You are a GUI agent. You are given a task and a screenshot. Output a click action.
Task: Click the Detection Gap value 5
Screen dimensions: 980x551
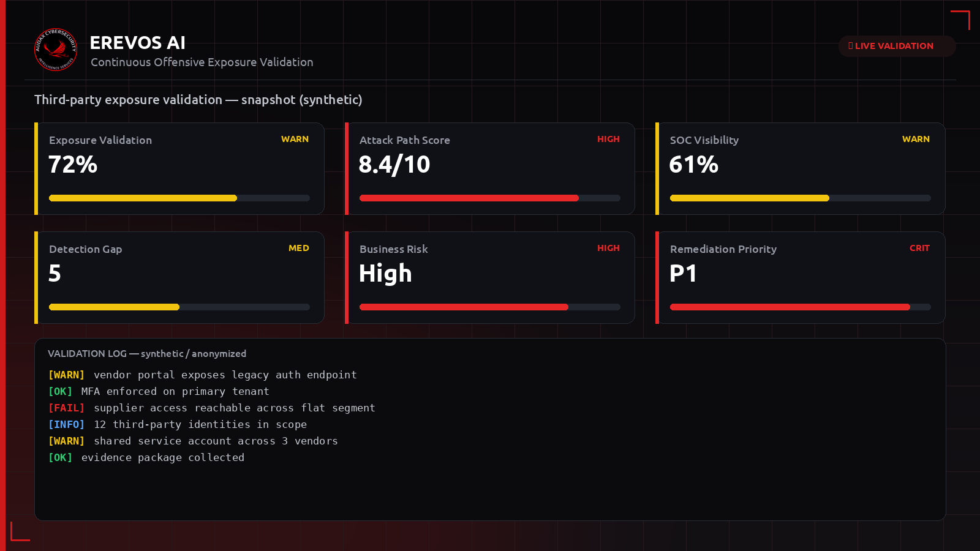coord(55,274)
